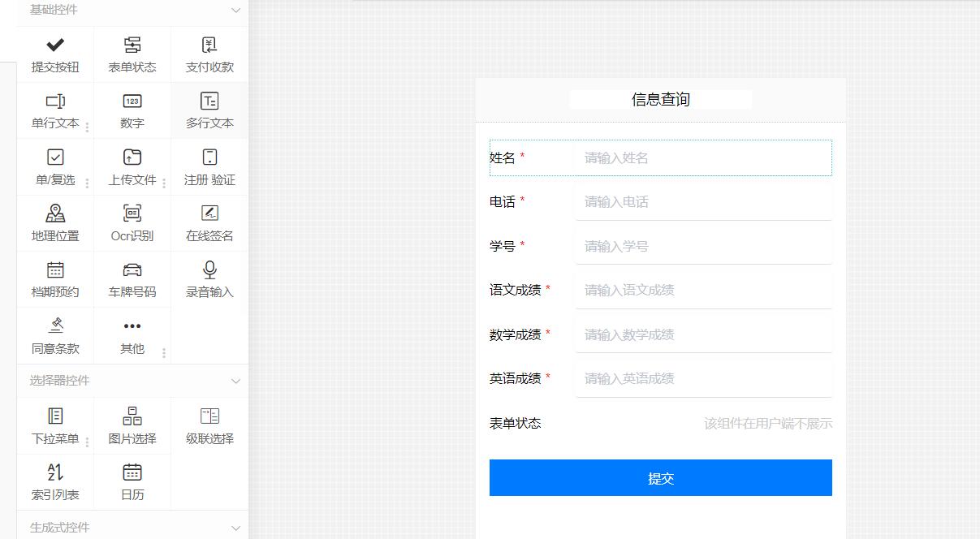Click the 请输入语文成绩 input field

[704, 290]
